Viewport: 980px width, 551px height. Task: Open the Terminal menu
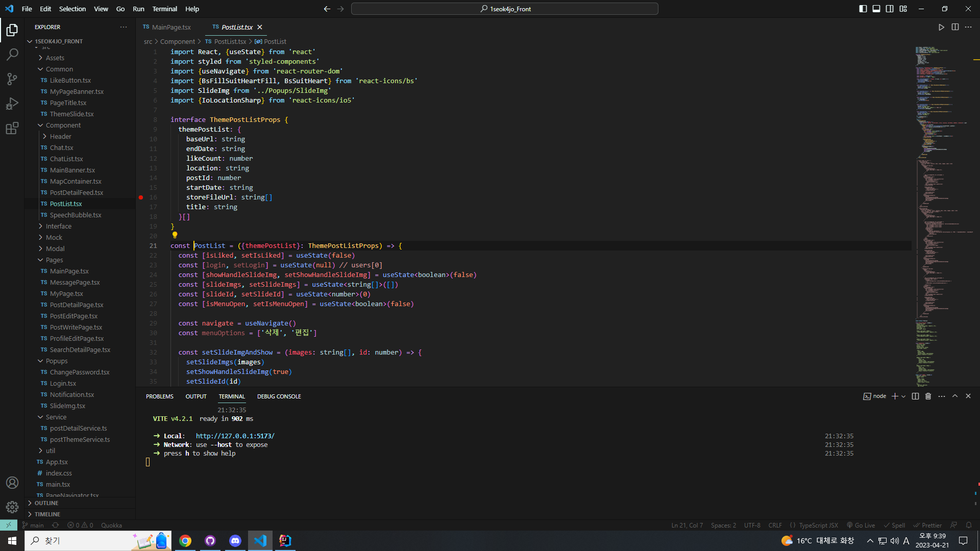[164, 9]
